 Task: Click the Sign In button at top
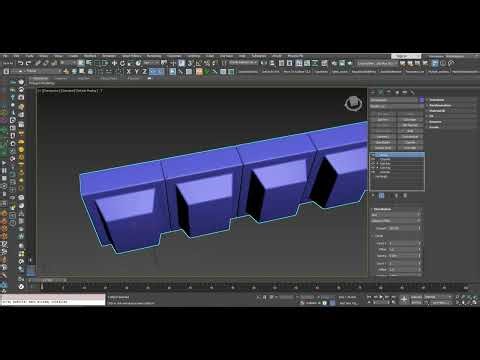406,56
